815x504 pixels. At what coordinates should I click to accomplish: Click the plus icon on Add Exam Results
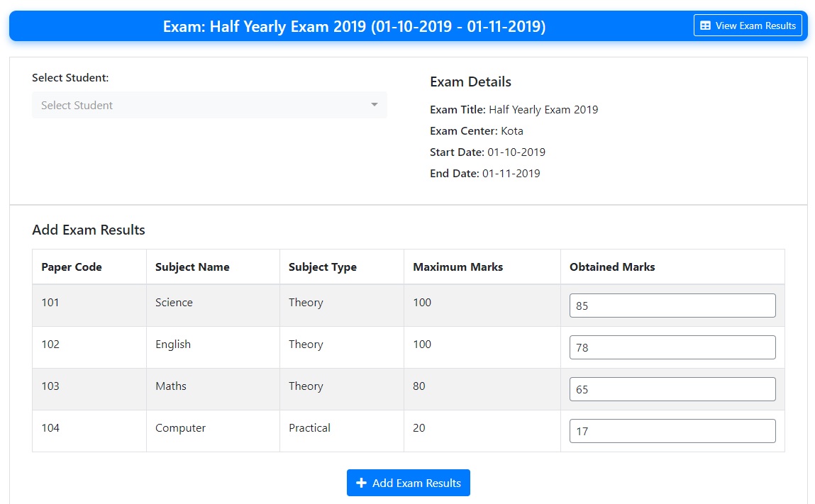click(x=360, y=483)
